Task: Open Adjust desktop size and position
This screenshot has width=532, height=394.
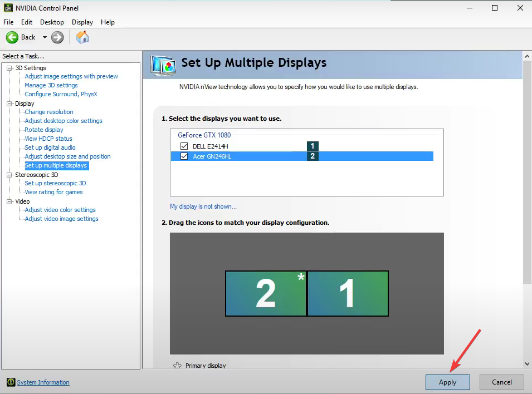Action: tap(68, 156)
